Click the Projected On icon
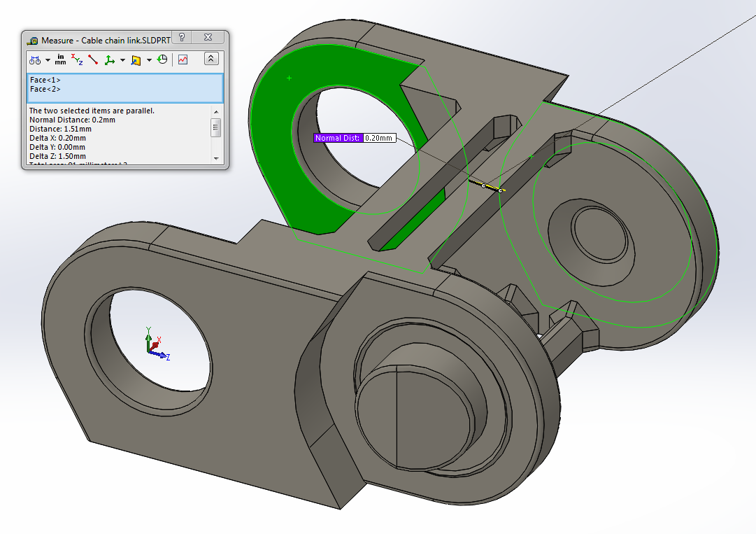 pyautogui.click(x=136, y=59)
